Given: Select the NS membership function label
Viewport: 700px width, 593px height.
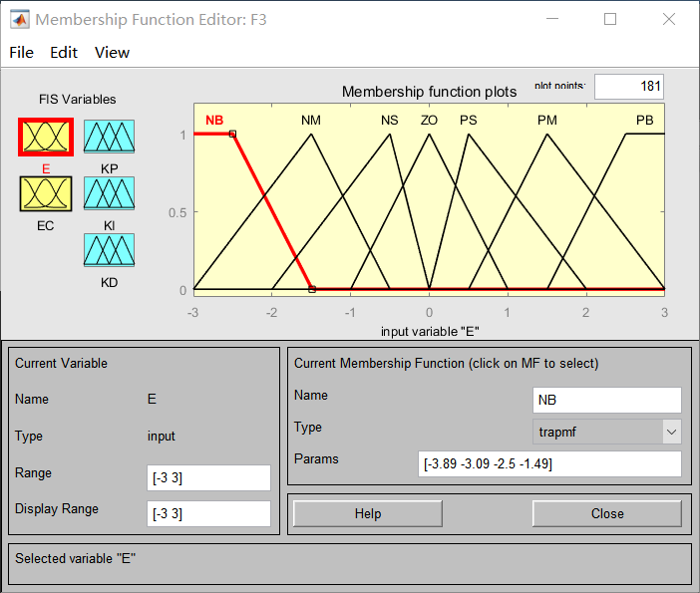Looking at the screenshot, I should tap(389, 120).
